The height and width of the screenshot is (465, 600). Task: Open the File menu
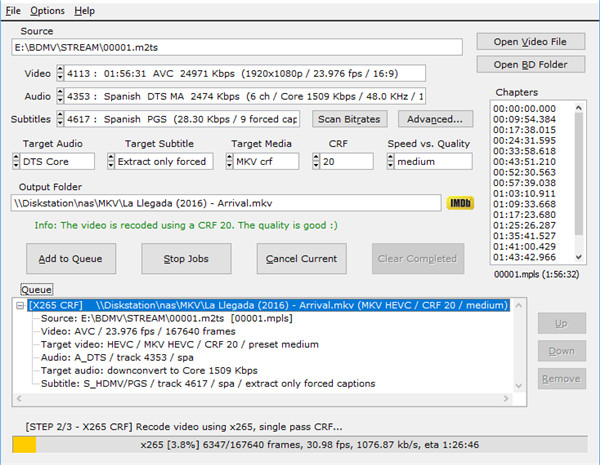(13, 10)
